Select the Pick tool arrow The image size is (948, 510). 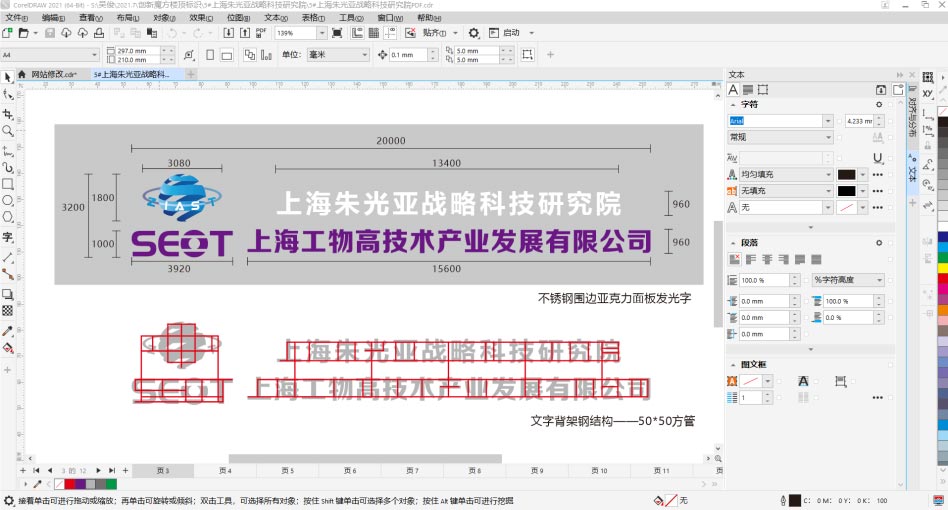point(7,77)
